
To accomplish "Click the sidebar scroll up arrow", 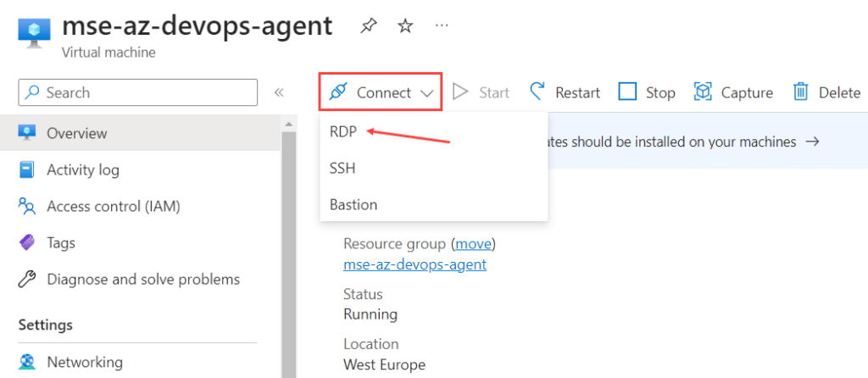I will point(288,123).
